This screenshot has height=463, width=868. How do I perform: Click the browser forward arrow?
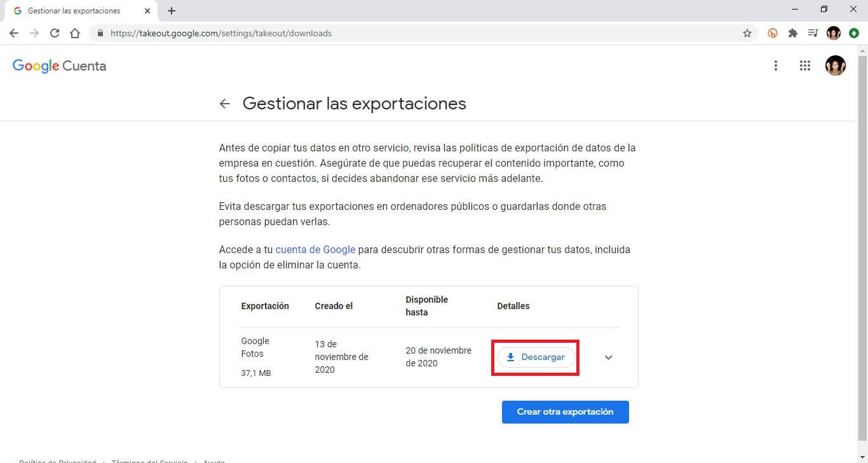pyautogui.click(x=34, y=33)
